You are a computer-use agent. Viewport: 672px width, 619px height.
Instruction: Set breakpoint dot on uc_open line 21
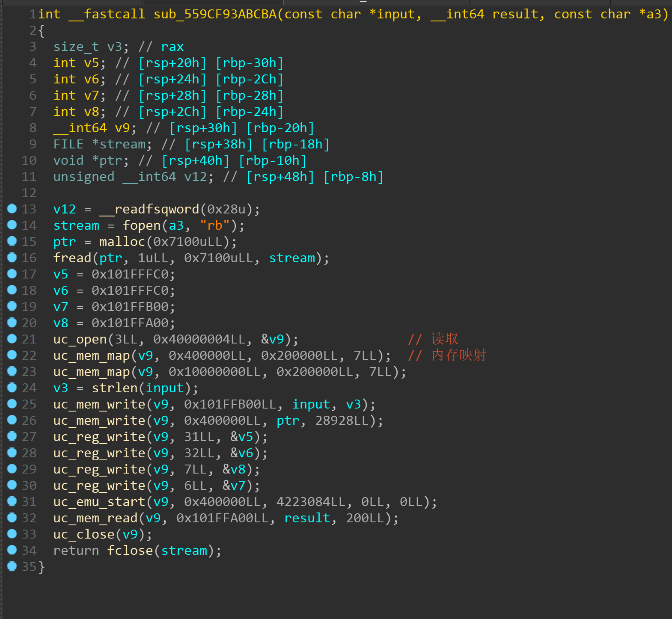(x=12, y=339)
